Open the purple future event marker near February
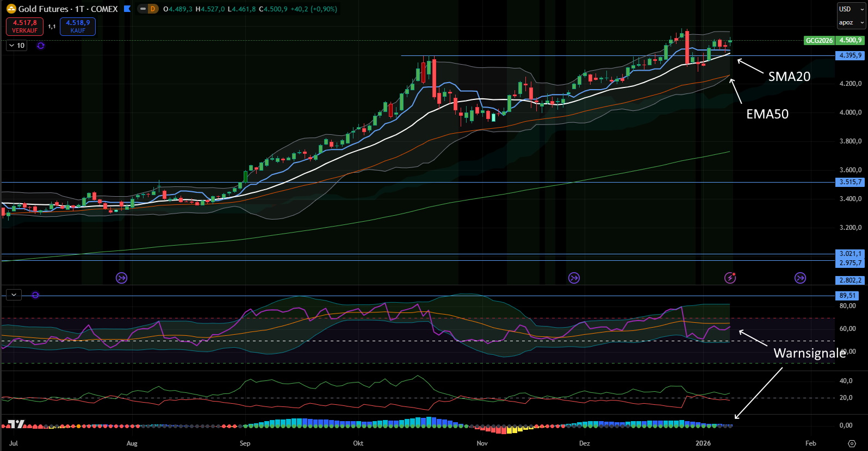868x451 pixels. click(800, 278)
